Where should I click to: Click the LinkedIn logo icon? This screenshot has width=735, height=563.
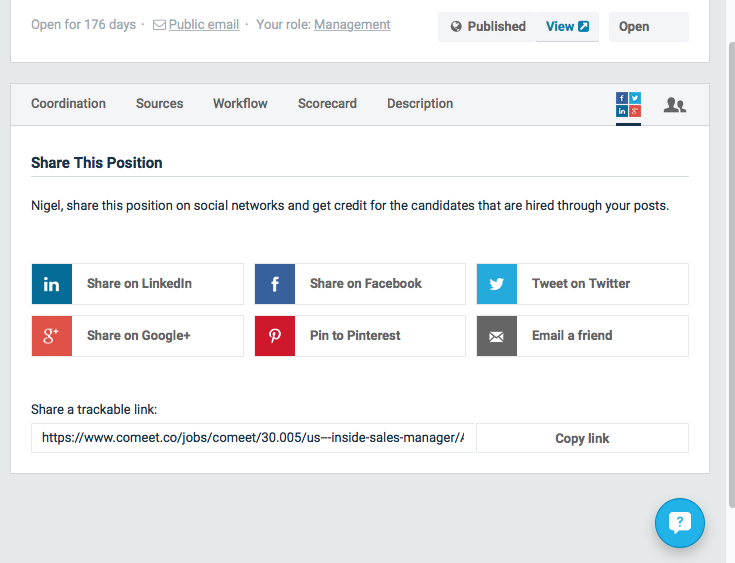click(52, 284)
